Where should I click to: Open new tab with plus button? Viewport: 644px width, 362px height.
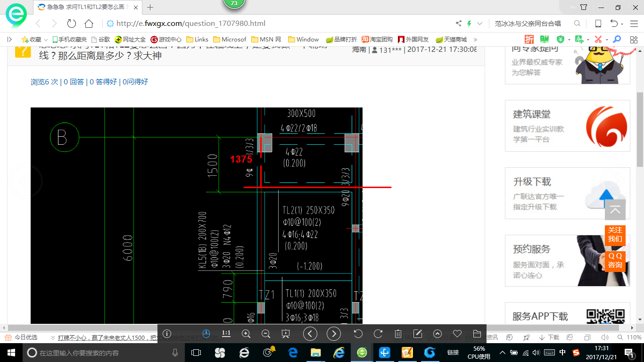[x=150, y=7]
